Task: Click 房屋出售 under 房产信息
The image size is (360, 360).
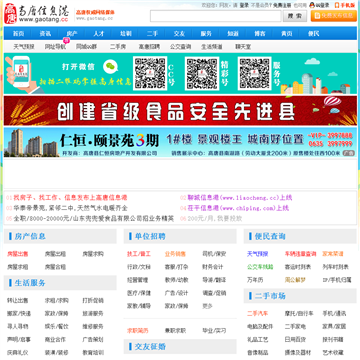Action: (18, 254)
